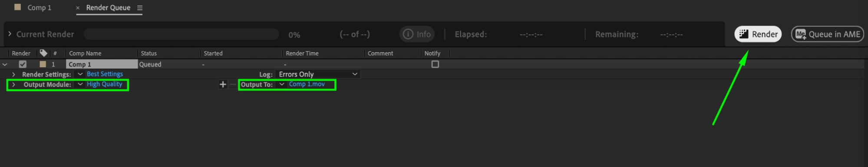Switch to the Comp 1 tab
Viewport: 868px width, 167px height.
click(33, 8)
